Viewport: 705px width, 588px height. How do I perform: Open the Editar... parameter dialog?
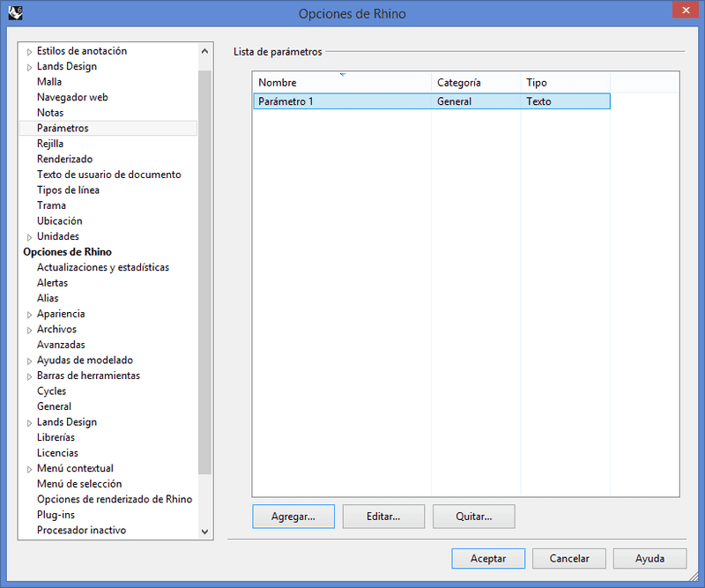pyautogui.click(x=383, y=516)
